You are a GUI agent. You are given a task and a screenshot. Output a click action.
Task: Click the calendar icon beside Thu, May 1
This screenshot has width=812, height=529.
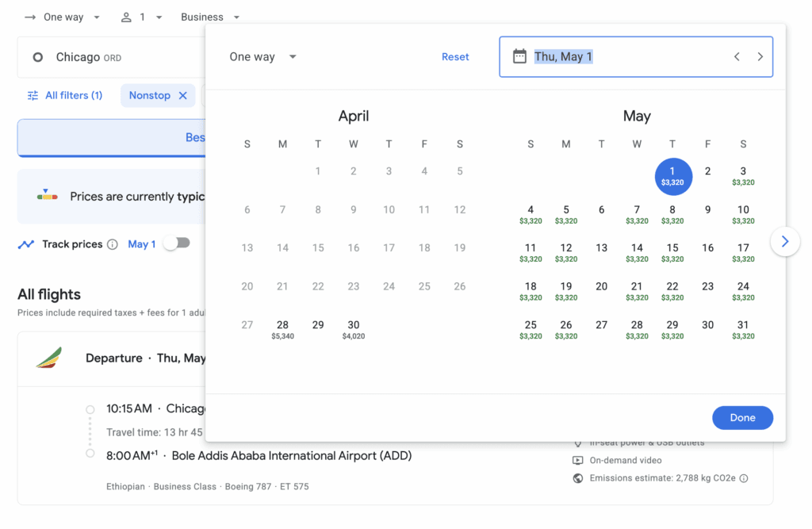520,56
